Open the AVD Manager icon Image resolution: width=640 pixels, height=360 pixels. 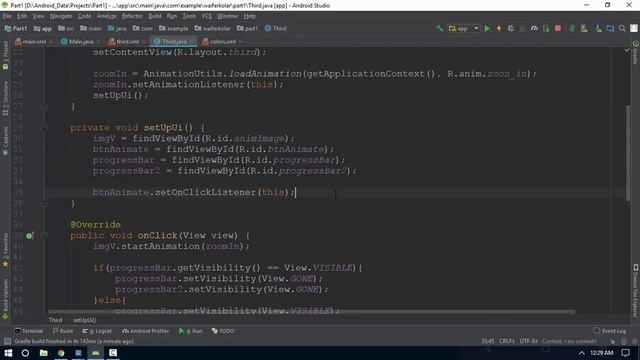(584, 29)
